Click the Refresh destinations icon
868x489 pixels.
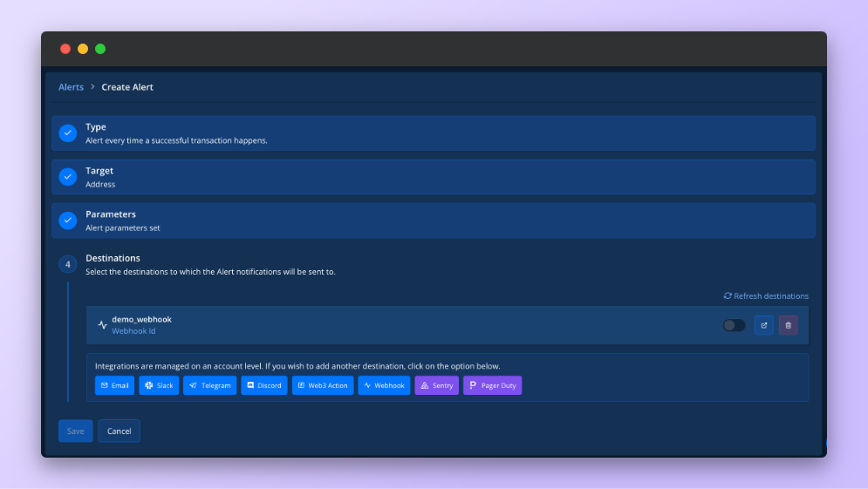pyautogui.click(x=728, y=296)
